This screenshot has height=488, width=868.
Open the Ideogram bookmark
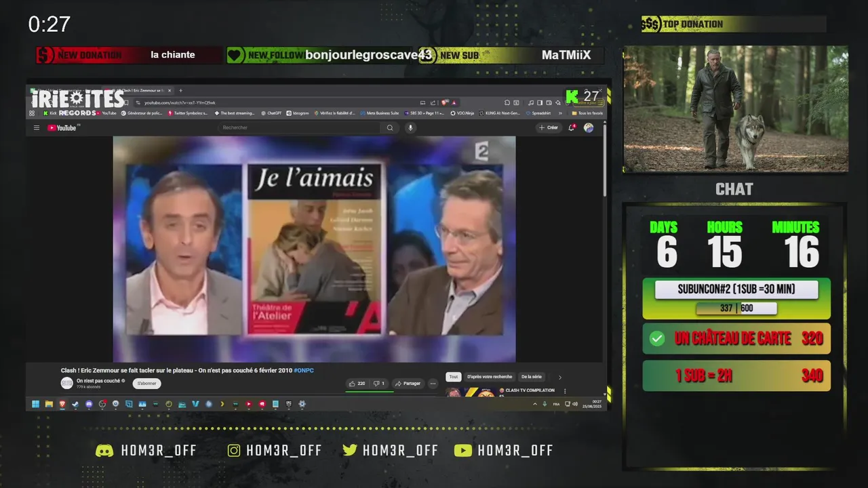click(298, 113)
